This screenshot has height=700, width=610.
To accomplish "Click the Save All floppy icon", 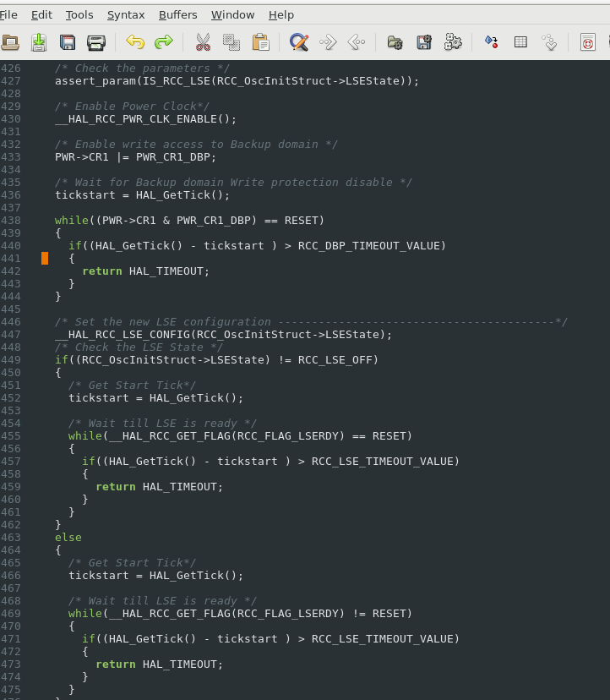I will 68,42.
